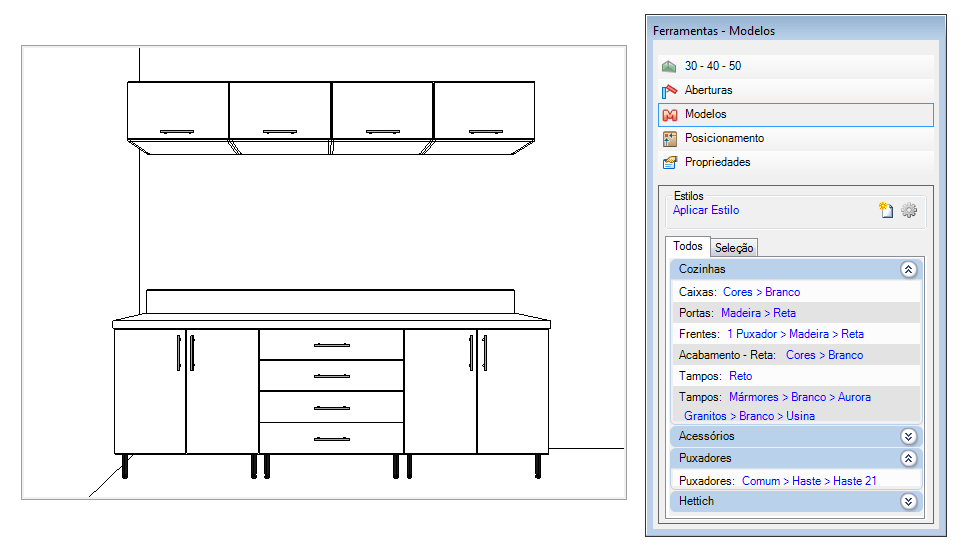Click the 30 - 40 - 50 tool icon

[669, 66]
